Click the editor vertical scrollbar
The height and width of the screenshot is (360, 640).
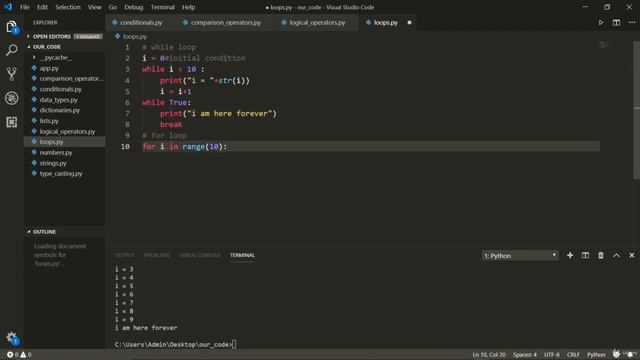[x=636, y=110]
